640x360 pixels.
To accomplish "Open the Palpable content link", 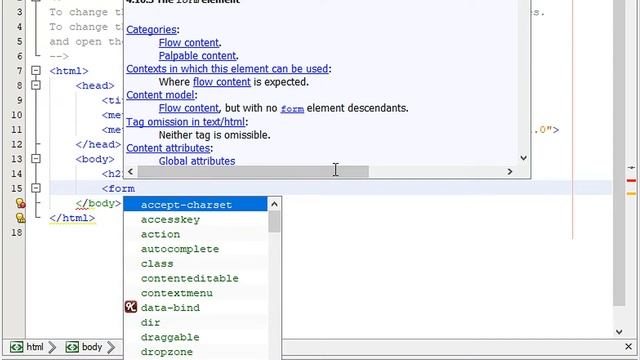I will [197, 56].
